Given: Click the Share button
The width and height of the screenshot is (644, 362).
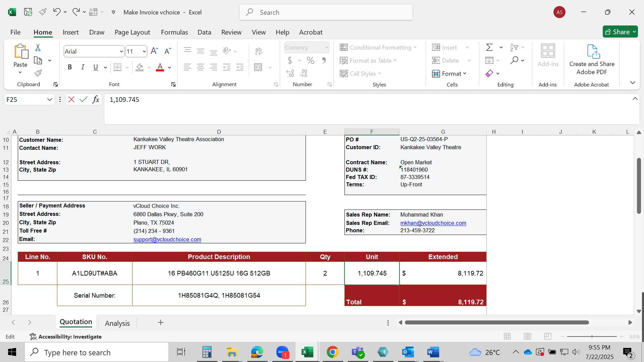Looking at the screenshot, I should 620,32.
